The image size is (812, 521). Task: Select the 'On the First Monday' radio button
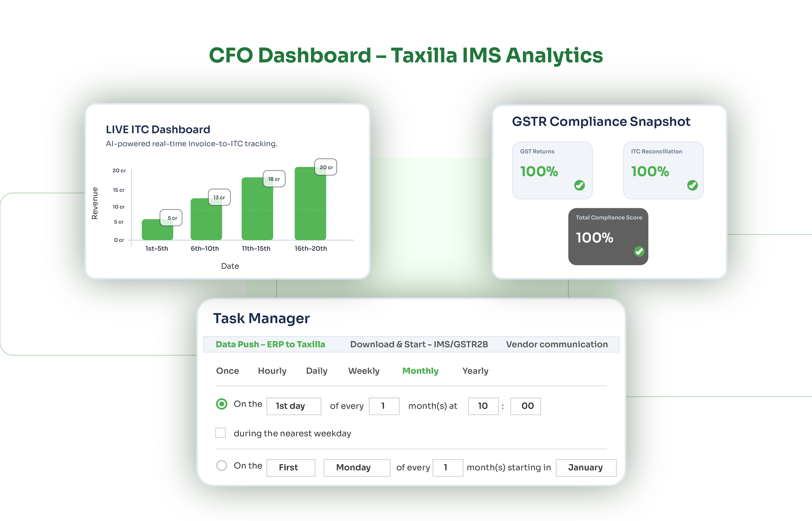click(222, 466)
